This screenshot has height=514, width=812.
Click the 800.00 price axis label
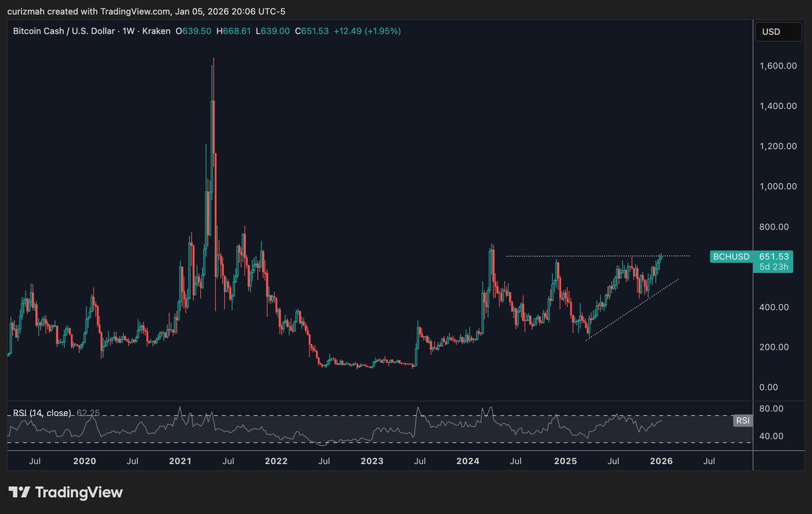pyautogui.click(x=775, y=227)
